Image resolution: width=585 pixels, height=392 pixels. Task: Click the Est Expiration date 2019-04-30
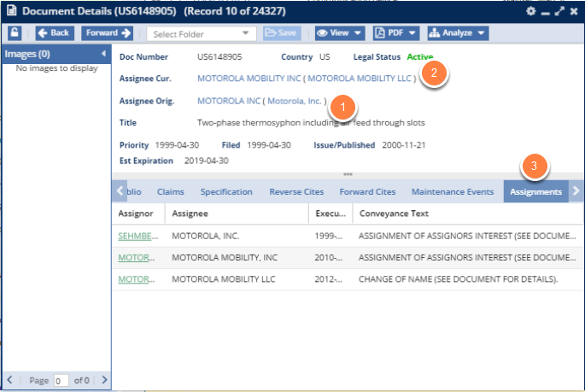pyautogui.click(x=207, y=161)
